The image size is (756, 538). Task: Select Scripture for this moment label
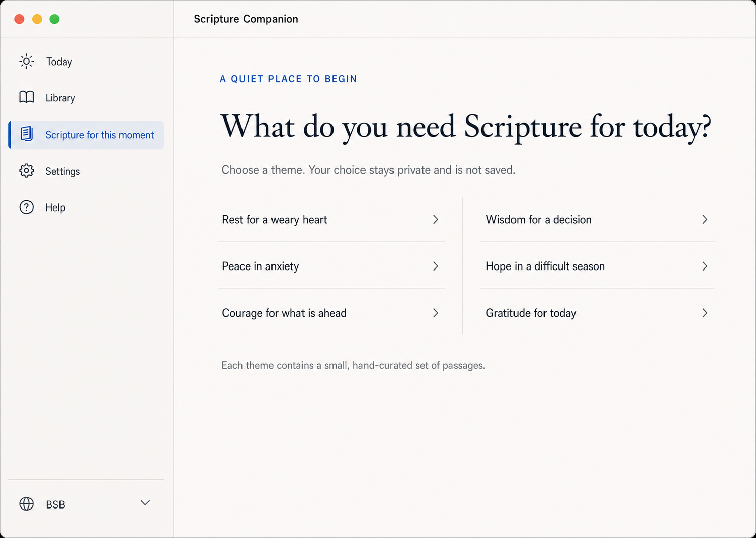coord(99,135)
